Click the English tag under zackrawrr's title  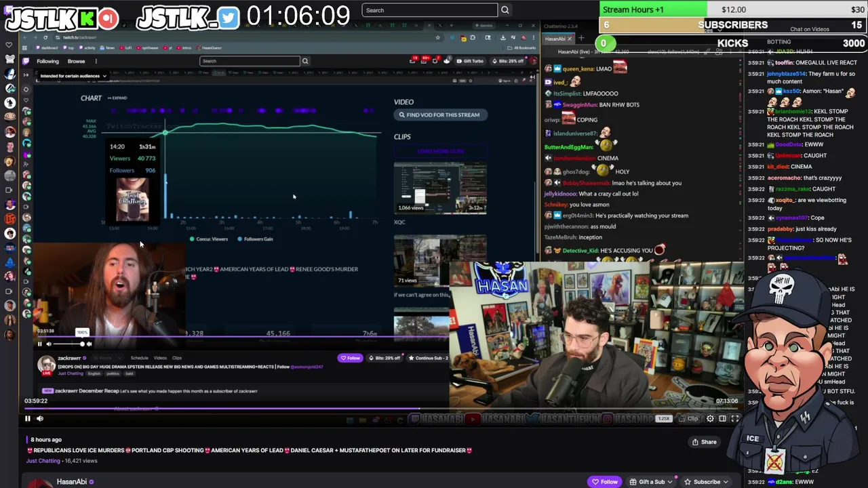pos(94,373)
